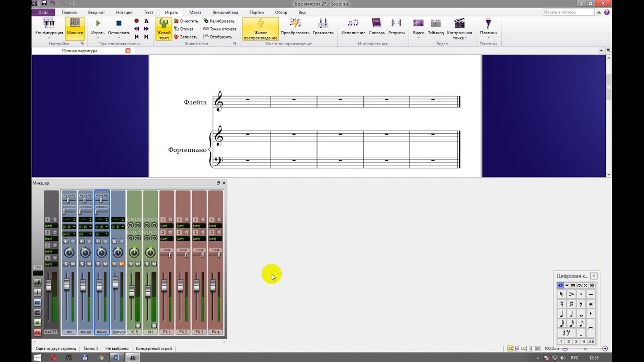Viewport: 644px width, 362px height.
Task: Mute the M1 mixer channel
Action: tap(153, 264)
